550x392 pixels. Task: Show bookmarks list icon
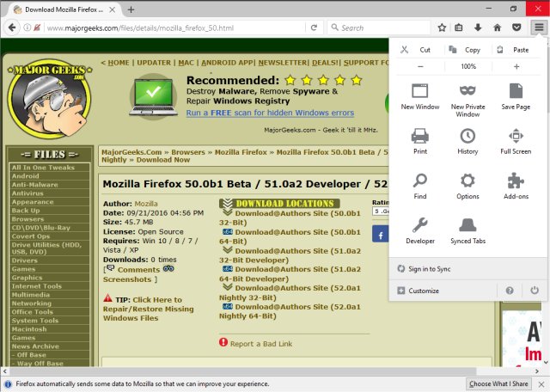click(x=458, y=28)
